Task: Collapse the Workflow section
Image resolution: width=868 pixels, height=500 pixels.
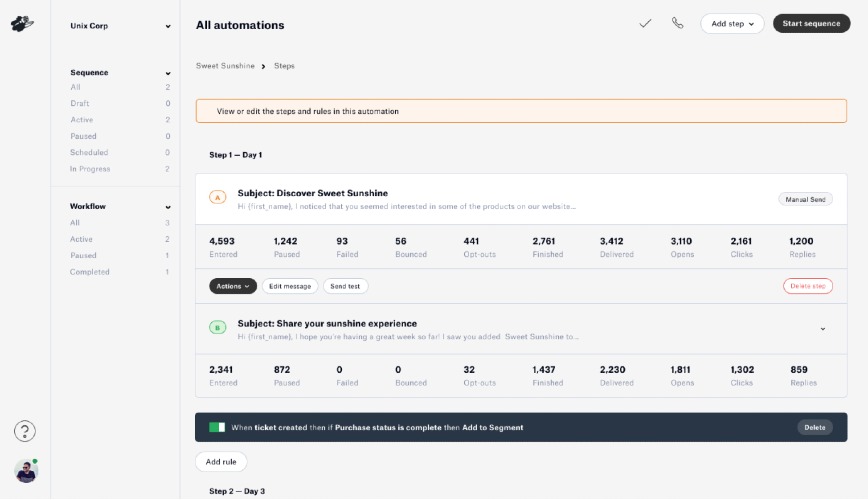Action: click(x=167, y=207)
